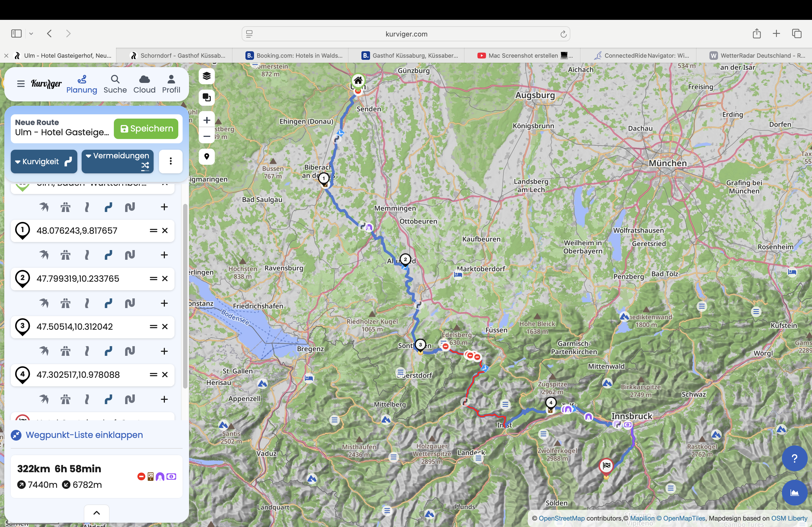Select beeline mode above waypoint 1
This screenshot has width=812, height=527.
pyautogui.click(x=44, y=207)
